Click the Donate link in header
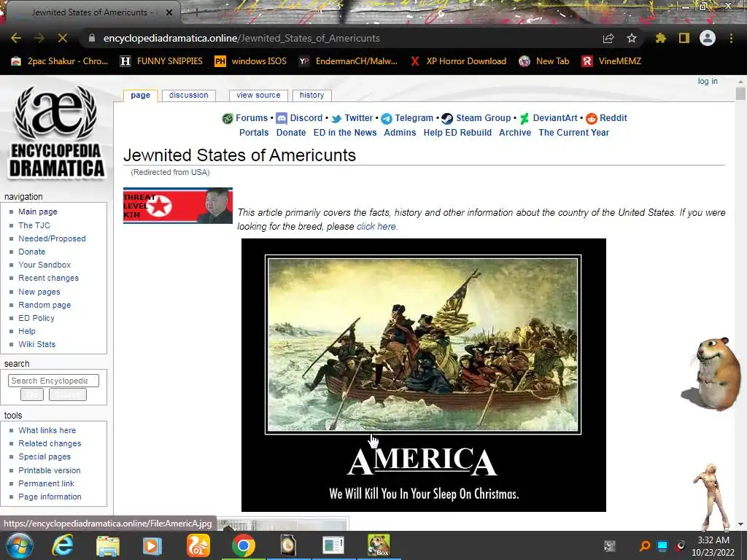The image size is (747, 560). tap(291, 133)
